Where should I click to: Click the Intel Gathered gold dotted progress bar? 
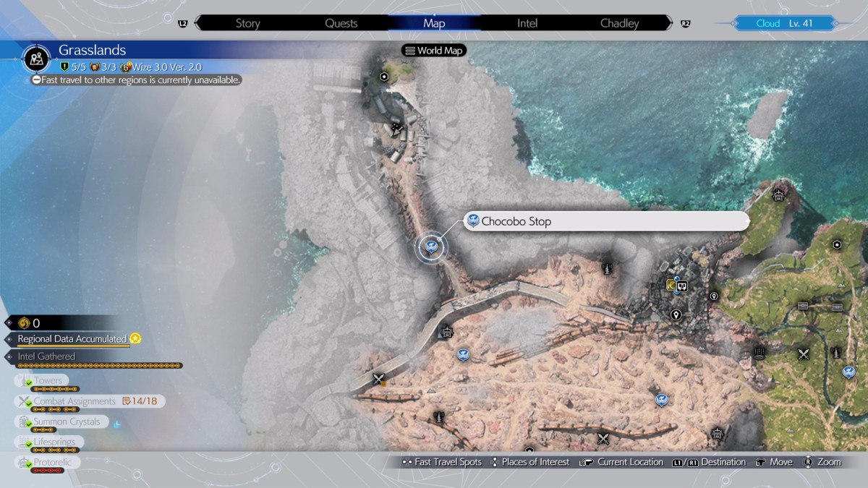(x=99, y=366)
